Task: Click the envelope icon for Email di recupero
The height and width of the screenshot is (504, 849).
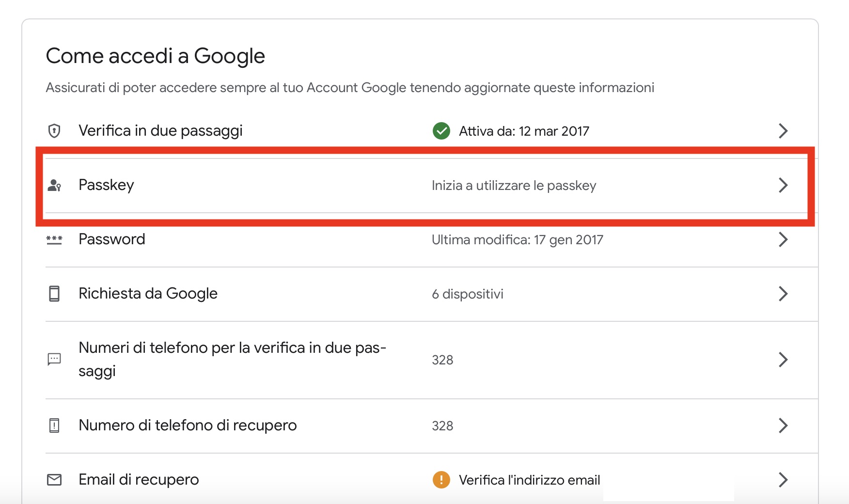Action: (54, 480)
